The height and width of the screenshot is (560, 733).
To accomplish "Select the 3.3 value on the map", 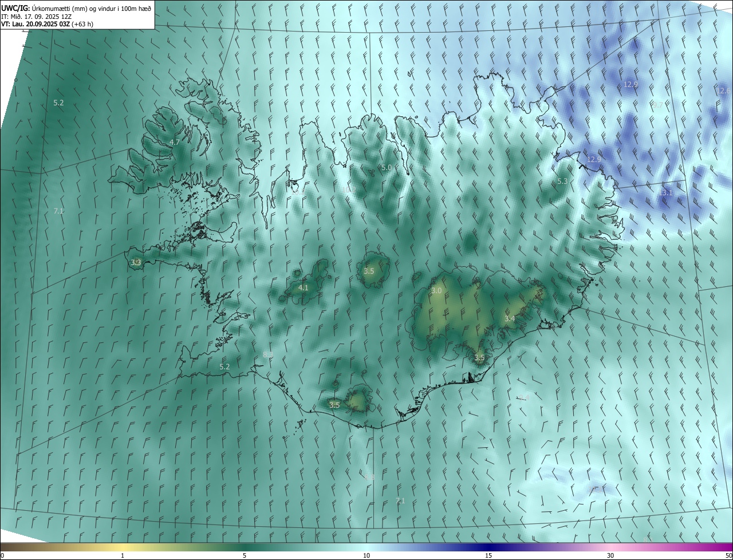I will pyautogui.click(x=136, y=262).
